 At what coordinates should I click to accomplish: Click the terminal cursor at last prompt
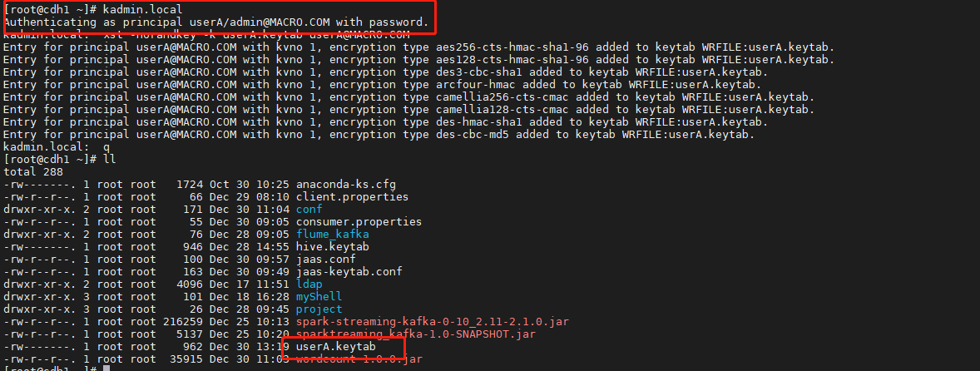[106, 369]
